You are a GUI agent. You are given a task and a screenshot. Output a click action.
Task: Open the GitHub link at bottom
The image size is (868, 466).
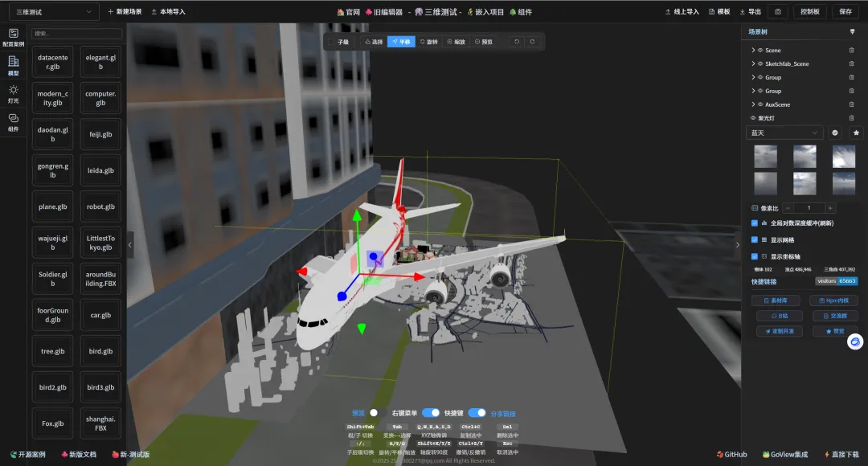pyautogui.click(x=732, y=455)
